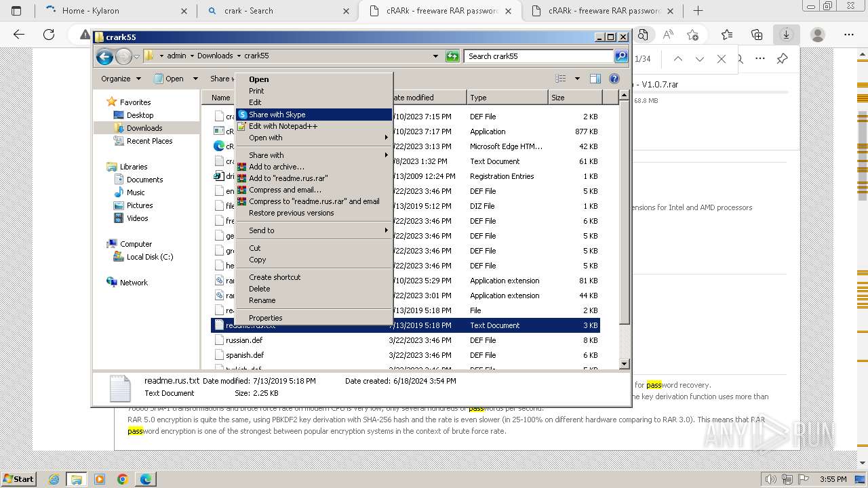Open the Organize dropdown menu
The height and width of the screenshot is (488, 868).
(121, 79)
